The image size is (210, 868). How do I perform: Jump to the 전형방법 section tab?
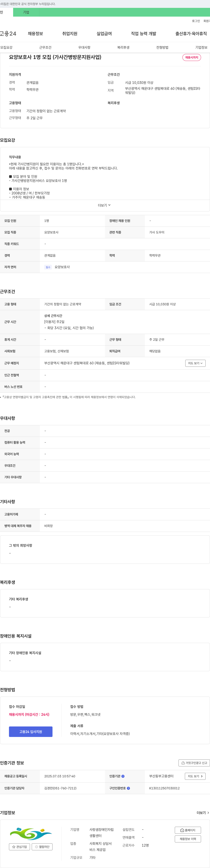coord(162,48)
